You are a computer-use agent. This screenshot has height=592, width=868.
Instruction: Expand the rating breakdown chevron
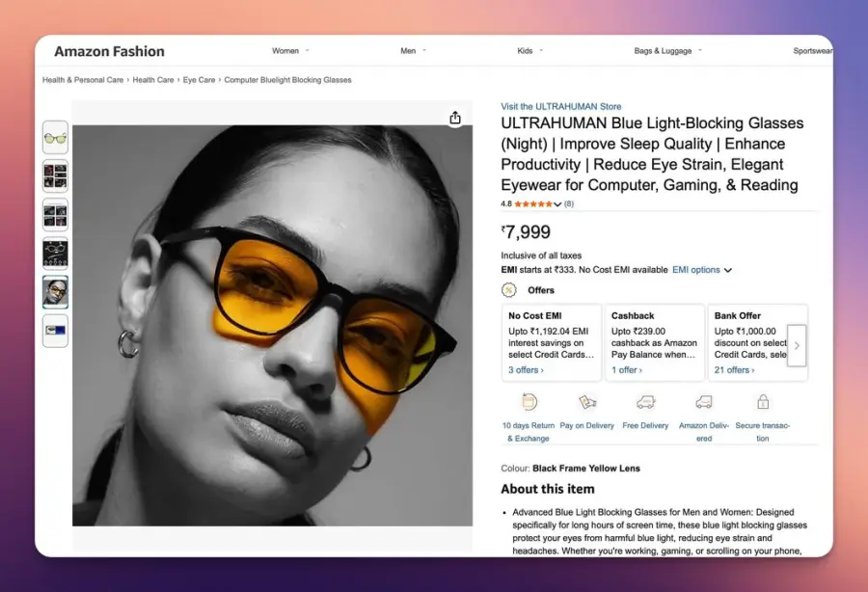[x=557, y=204]
